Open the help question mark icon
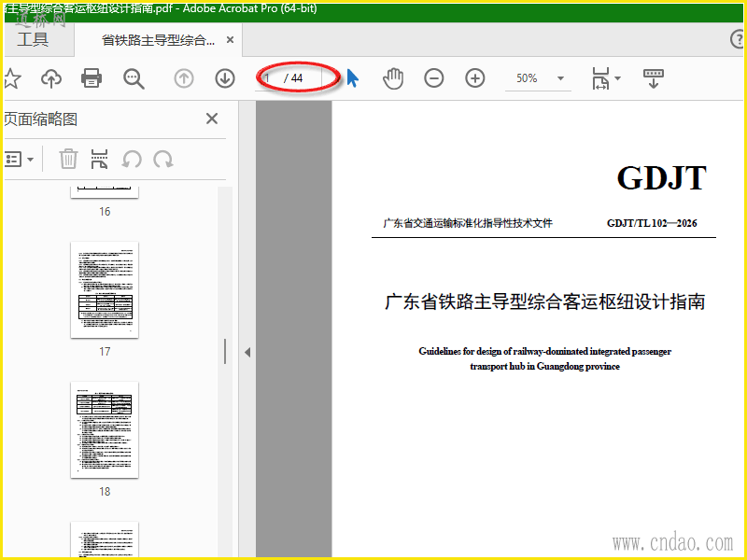The width and height of the screenshot is (747, 560). (x=737, y=39)
